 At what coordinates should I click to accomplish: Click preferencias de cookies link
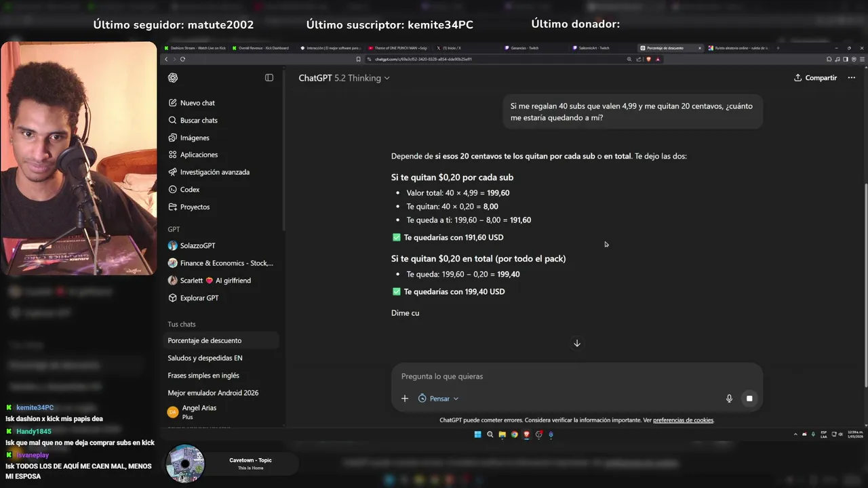coord(683,420)
